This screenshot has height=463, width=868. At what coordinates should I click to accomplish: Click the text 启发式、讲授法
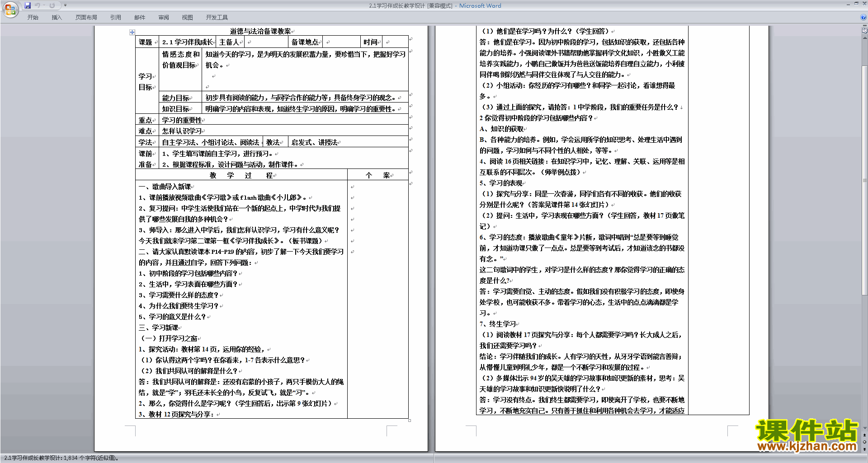pos(314,142)
